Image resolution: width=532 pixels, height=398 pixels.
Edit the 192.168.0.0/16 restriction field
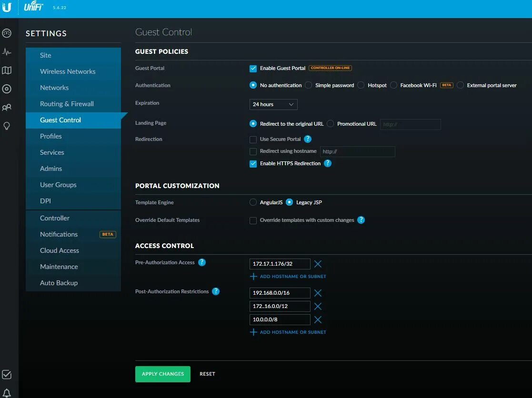[280, 293]
